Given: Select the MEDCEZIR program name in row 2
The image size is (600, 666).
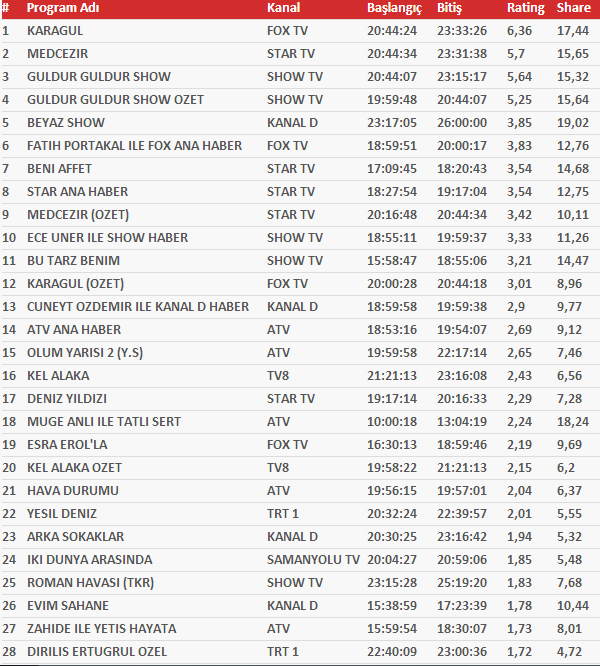Looking at the screenshot, I should pyautogui.click(x=58, y=54).
